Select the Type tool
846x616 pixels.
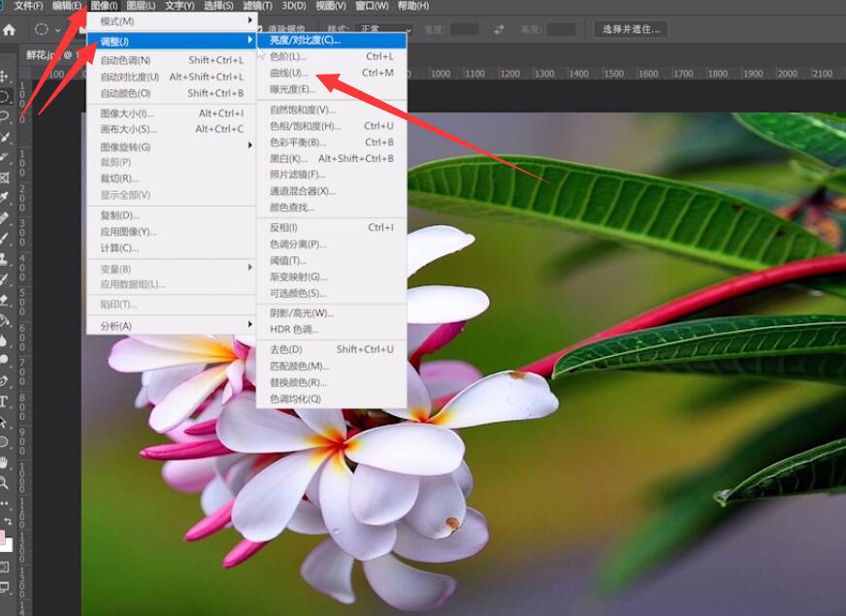(x=4, y=402)
